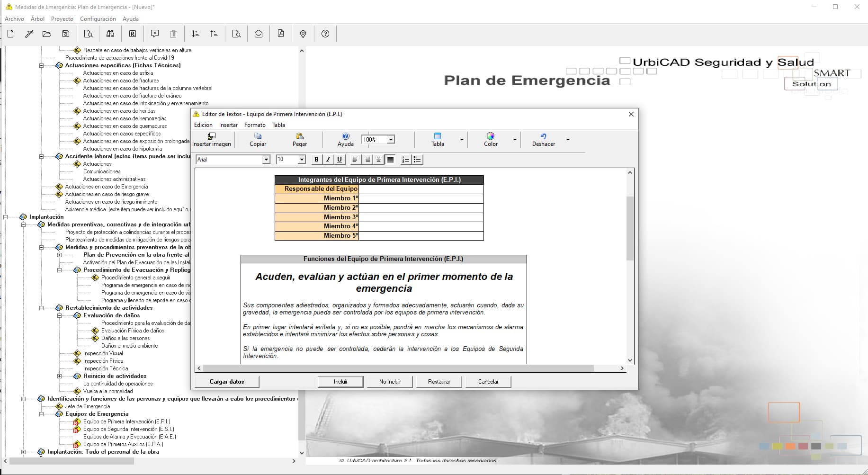Toggle bold formatting in the editor
The width and height of the screenshot is (868, 475).
pyautogui.click(x=316, y=160)
